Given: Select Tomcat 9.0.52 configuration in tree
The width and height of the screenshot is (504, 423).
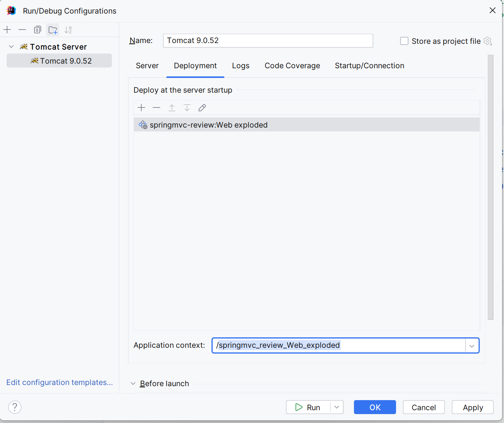Looking at the screenshot, I should [59, 61].
